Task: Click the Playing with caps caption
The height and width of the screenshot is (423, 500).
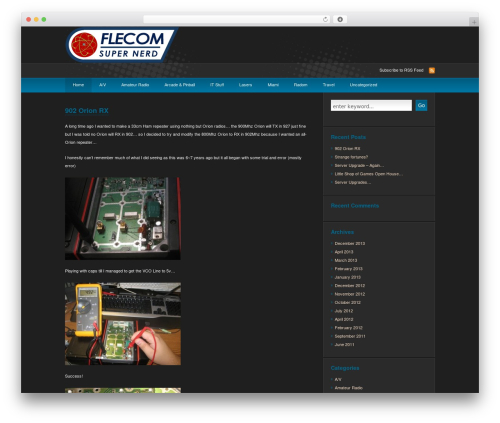Action: pos(120,271)
